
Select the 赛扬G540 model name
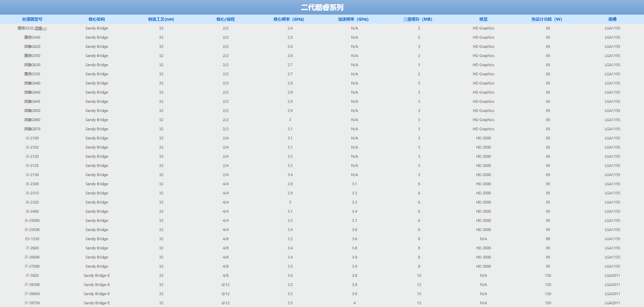click(x=32, y=37)
